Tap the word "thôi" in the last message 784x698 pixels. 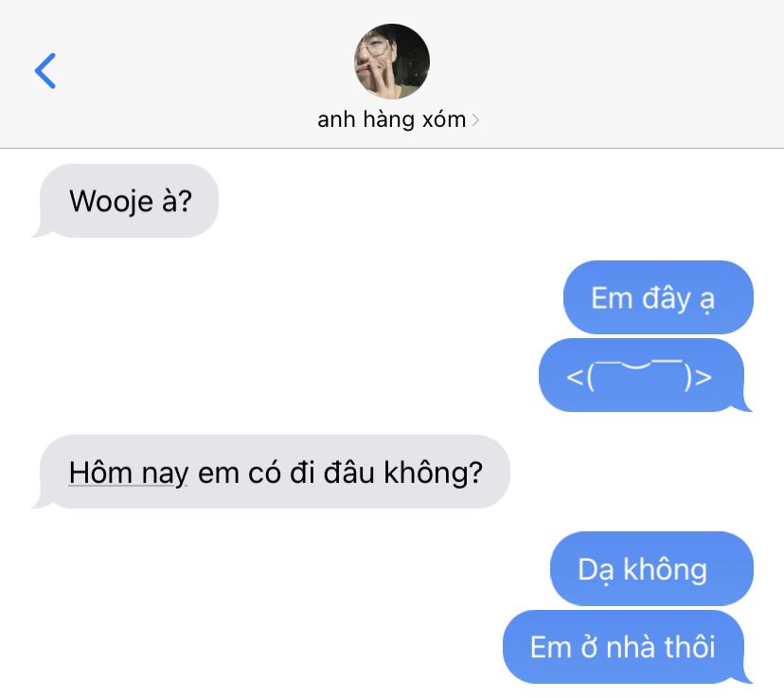click(x=689, y=647)
